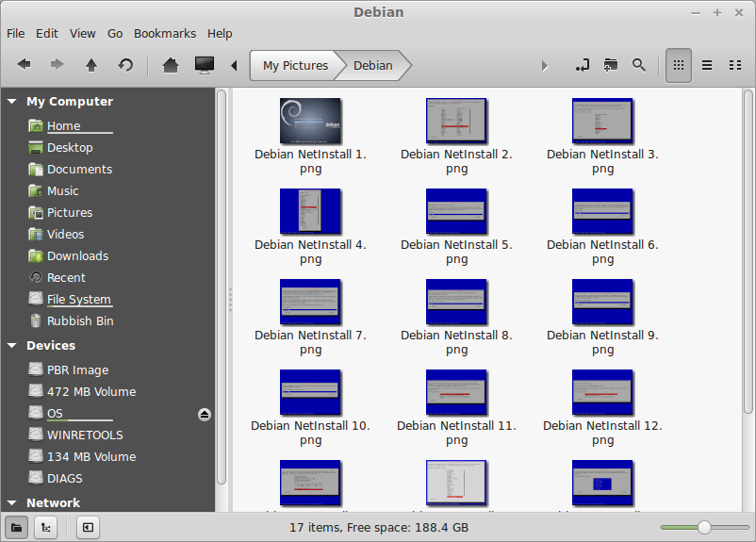Open search with the magnifier icon

[x=639, y=65]
